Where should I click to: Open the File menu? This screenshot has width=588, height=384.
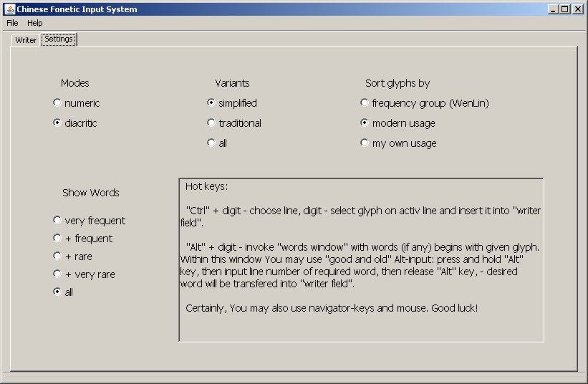(12, 23)
